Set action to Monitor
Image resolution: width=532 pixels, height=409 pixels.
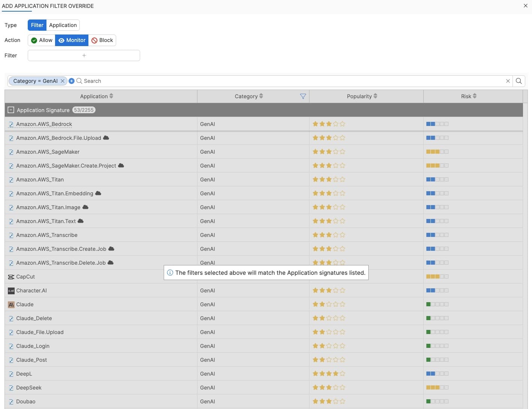tap(72, 40)
